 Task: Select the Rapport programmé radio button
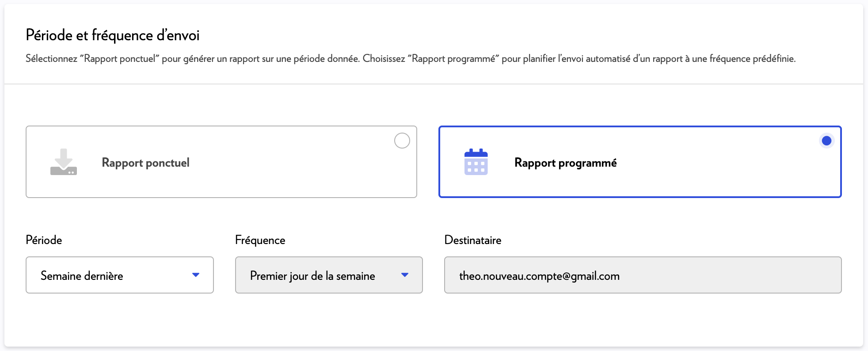point(826,141)
